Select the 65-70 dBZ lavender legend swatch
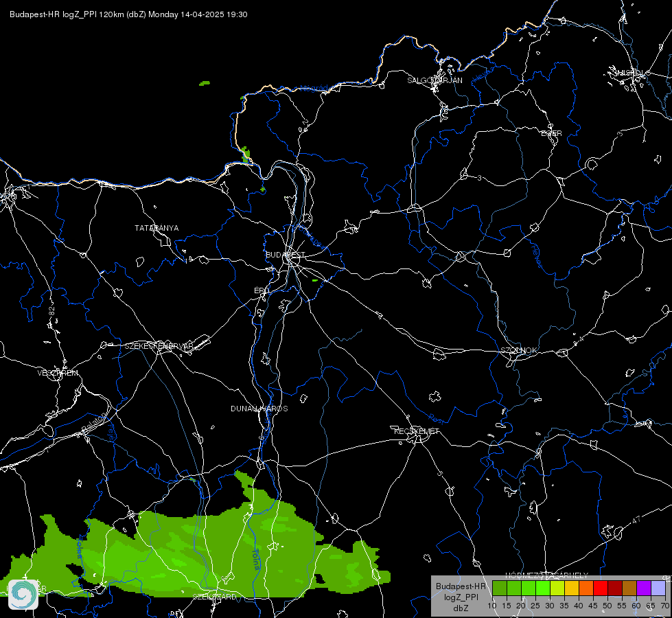Screen dimensions: 672x618 [658, 588]
